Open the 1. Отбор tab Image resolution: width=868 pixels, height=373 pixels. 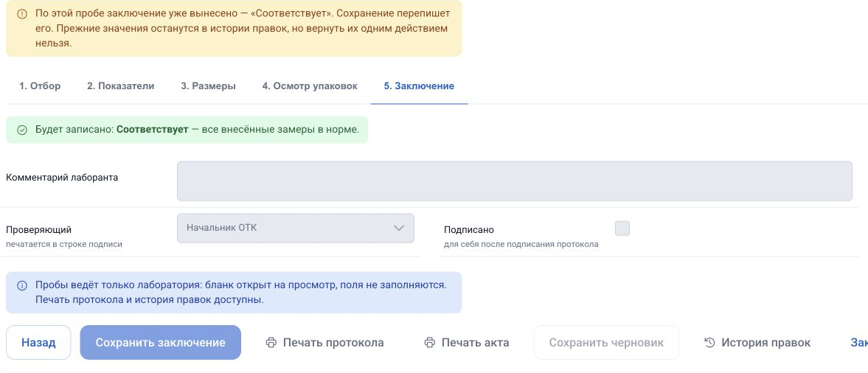coord(40,86)
